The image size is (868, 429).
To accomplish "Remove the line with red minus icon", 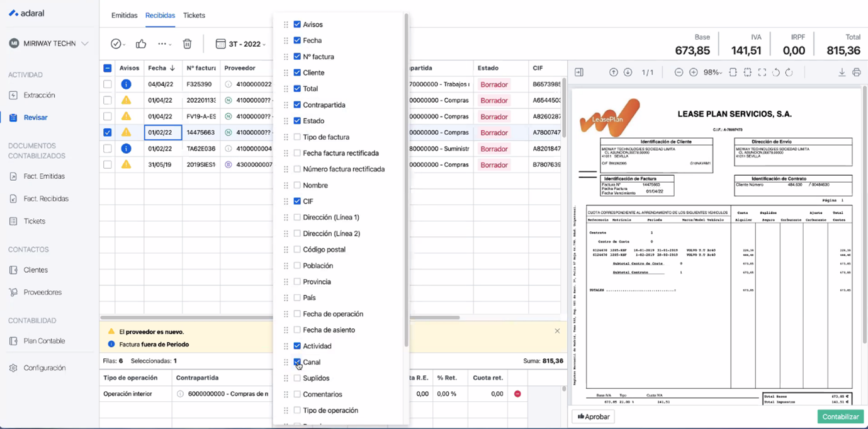I will point(517,394).
